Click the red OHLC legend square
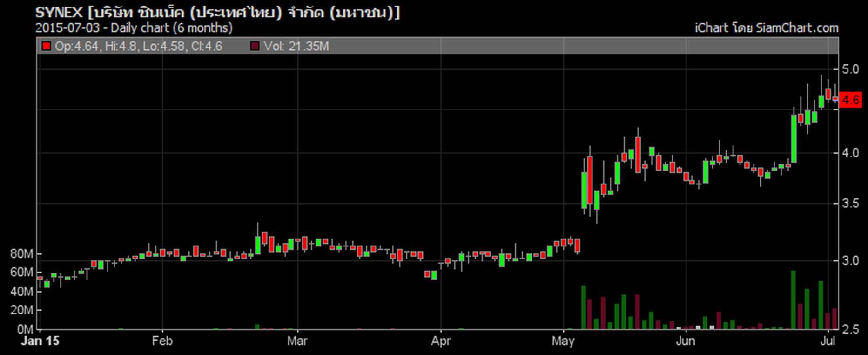 [x=46, y=46]
